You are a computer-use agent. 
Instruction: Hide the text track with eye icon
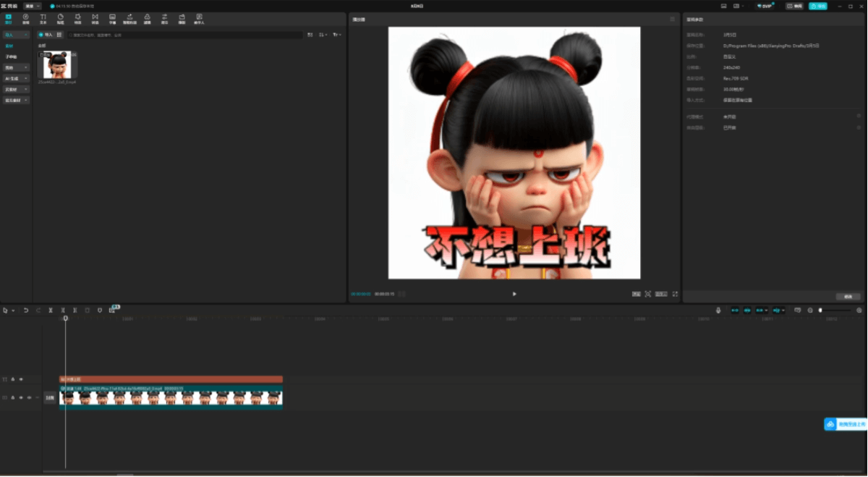click(21, 379)
